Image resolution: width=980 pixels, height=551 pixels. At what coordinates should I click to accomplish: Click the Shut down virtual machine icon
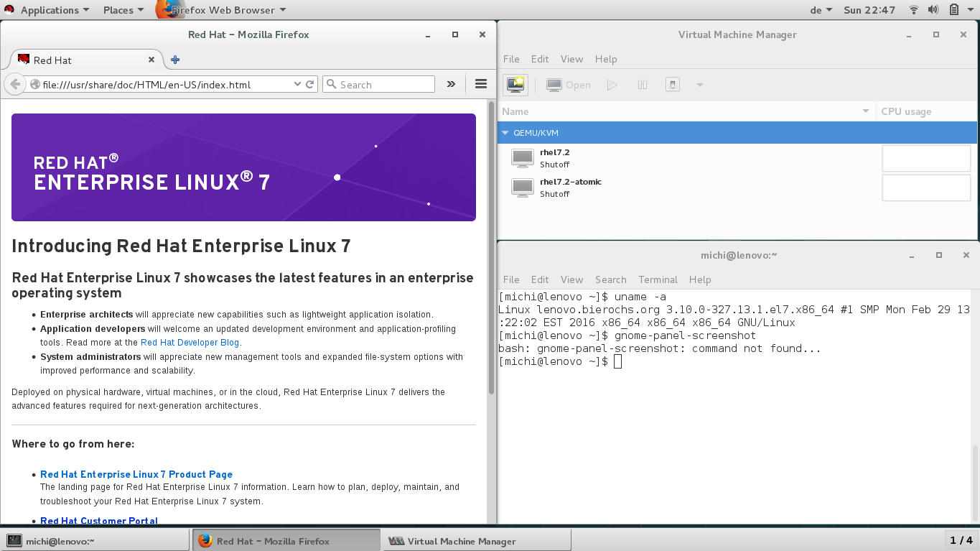coord(673,85)
